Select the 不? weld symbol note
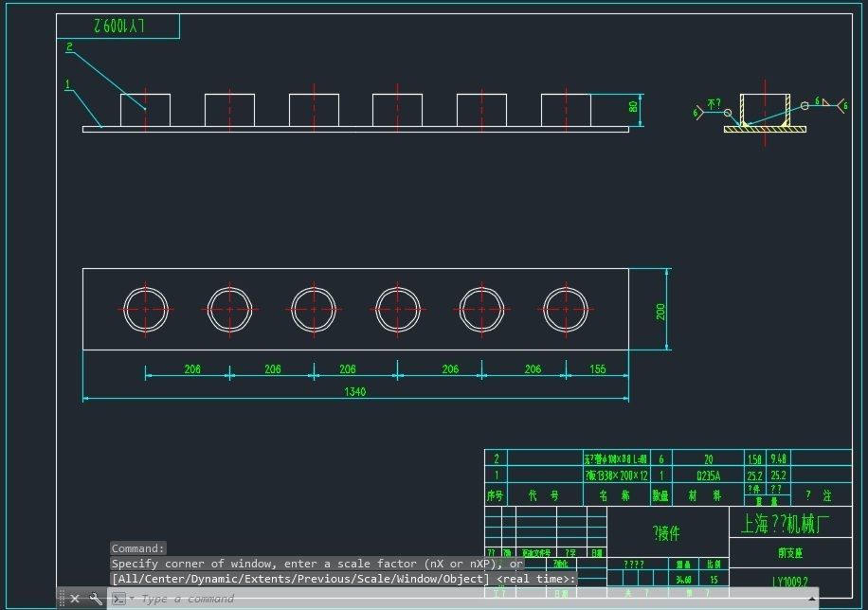Screen dimensions: 868x610 click(x=714, y=103)
